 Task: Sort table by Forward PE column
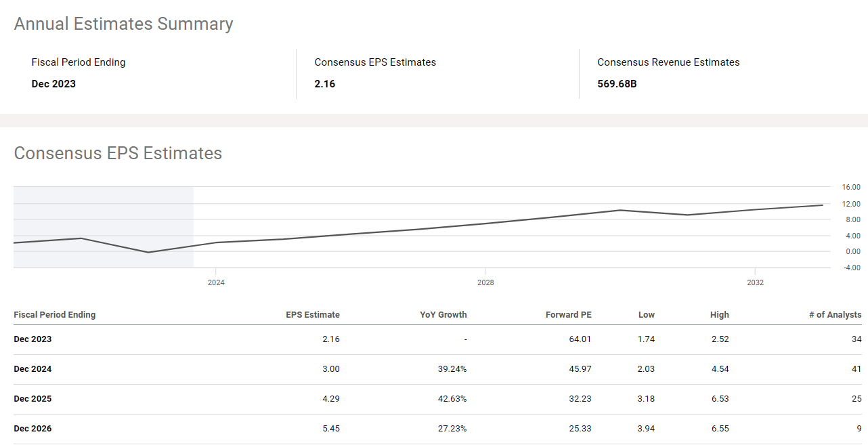[568, 314]
